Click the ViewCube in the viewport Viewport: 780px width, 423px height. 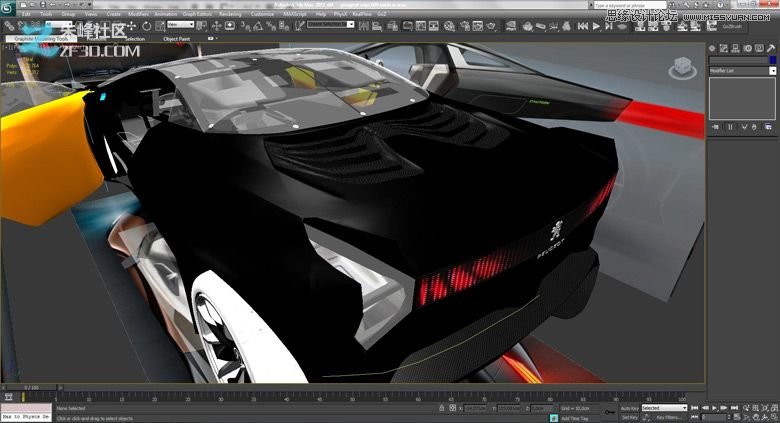click(682, 68)
